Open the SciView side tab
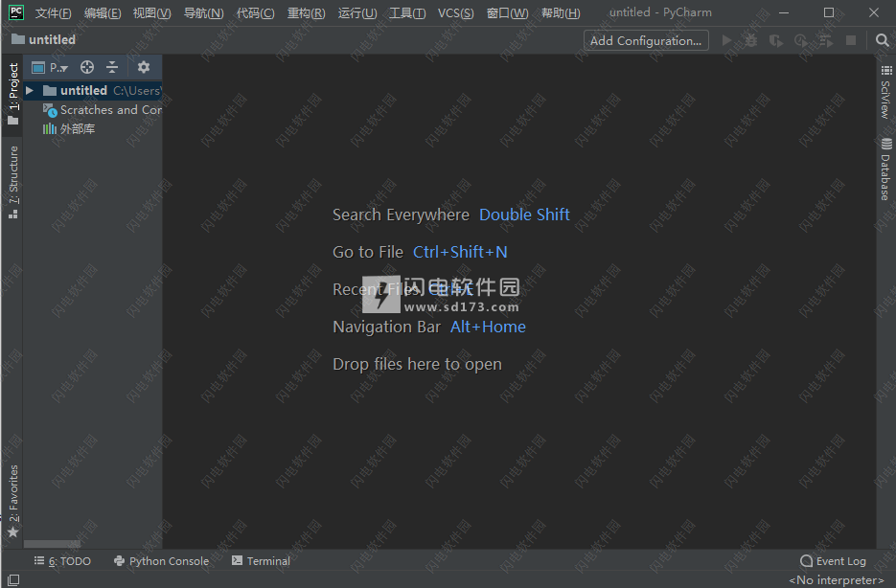This screenshot has height=588, width=896. [x=885, y=91]
